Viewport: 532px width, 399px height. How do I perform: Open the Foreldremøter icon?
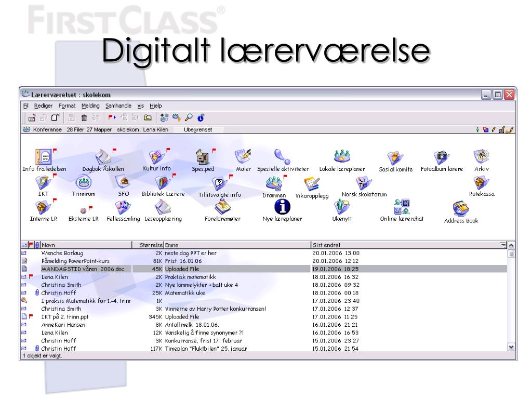(x=222, y=207)
